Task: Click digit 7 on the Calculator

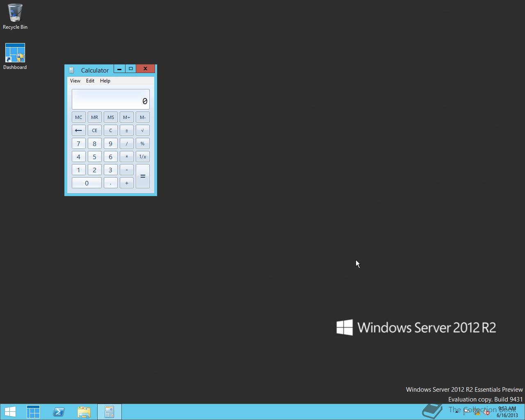Action: click(79, 144)
